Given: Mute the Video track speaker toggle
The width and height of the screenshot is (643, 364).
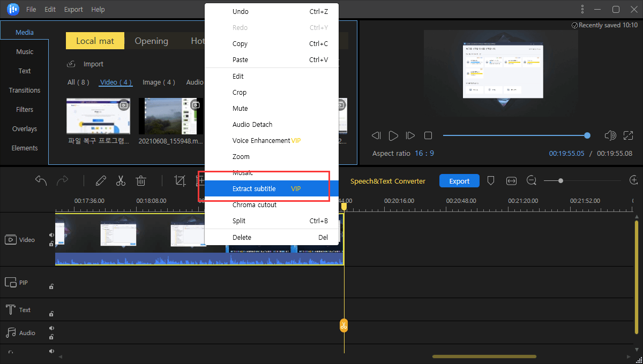Looking at the screenshot, I should click(x=52, y=235).
